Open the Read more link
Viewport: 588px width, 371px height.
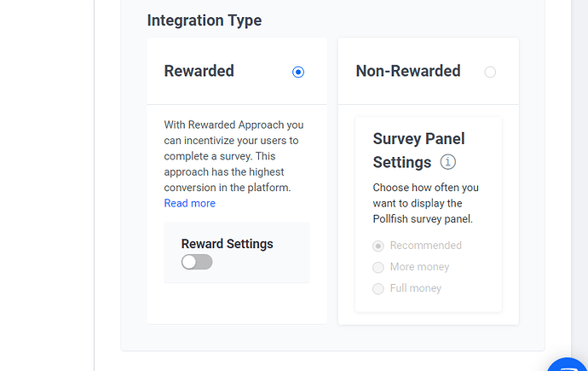click(x=189, y=203)
